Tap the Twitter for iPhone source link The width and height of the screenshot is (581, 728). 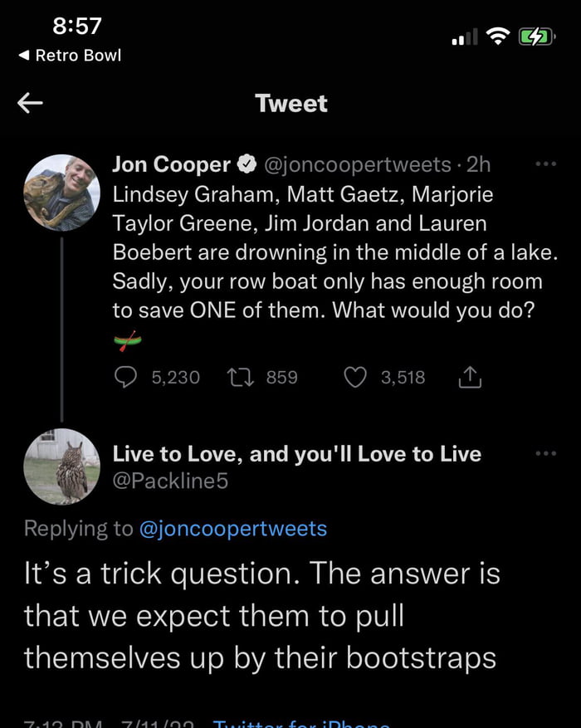pos(300,723)
